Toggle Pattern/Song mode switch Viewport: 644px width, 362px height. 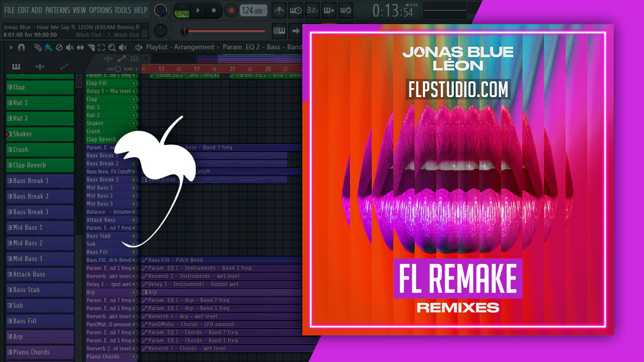click(x=182, y=11)
